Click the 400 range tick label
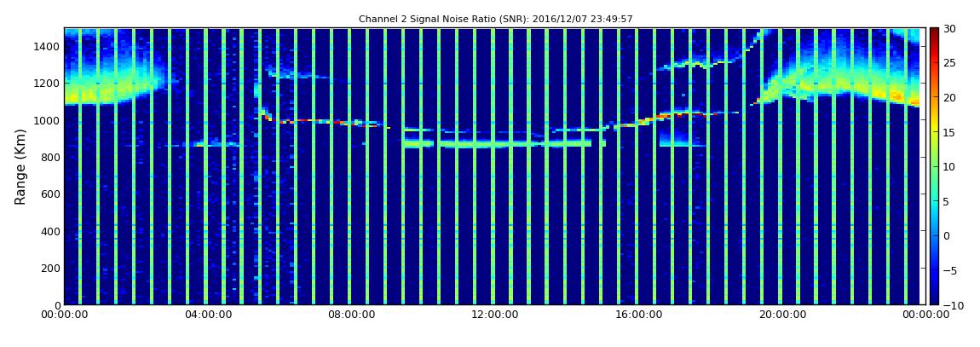The image size is (980, 347). coord(50,231)
